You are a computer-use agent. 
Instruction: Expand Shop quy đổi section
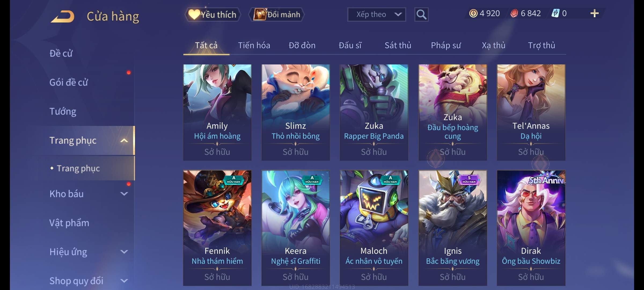pos(124,281)
